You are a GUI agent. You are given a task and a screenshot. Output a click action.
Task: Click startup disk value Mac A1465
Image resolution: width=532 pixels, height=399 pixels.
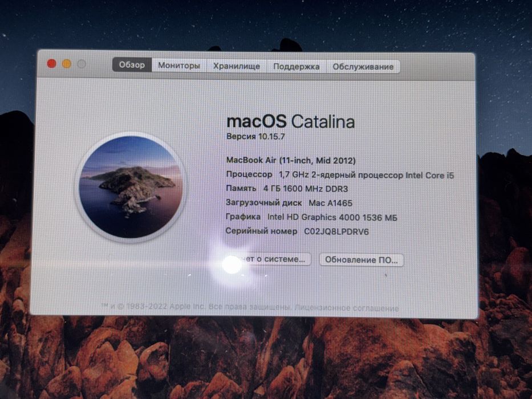point(331,203)
